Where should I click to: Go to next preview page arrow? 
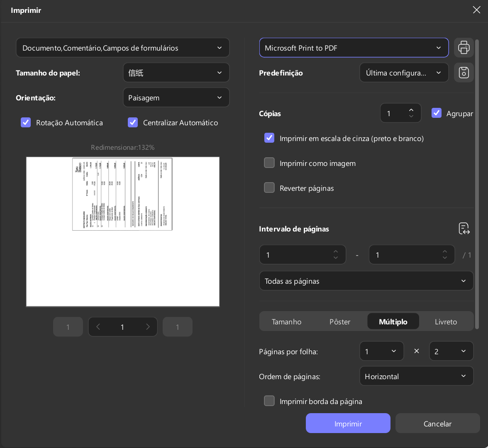click(x=148, y=327)
